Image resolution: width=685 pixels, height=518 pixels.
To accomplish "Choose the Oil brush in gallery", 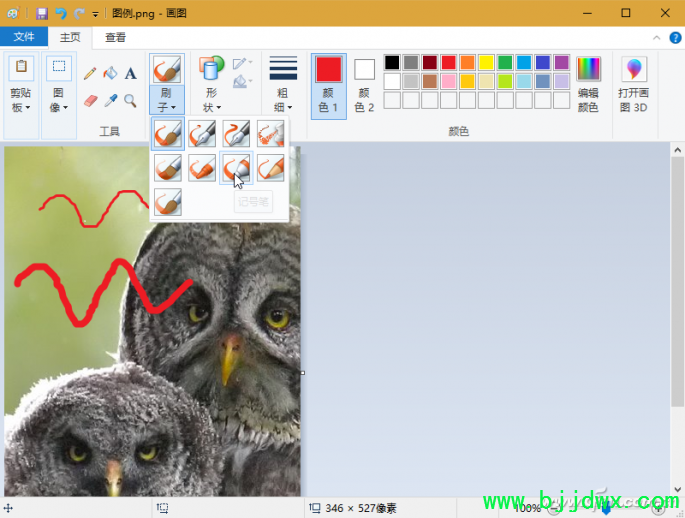I will click(167, 168).
